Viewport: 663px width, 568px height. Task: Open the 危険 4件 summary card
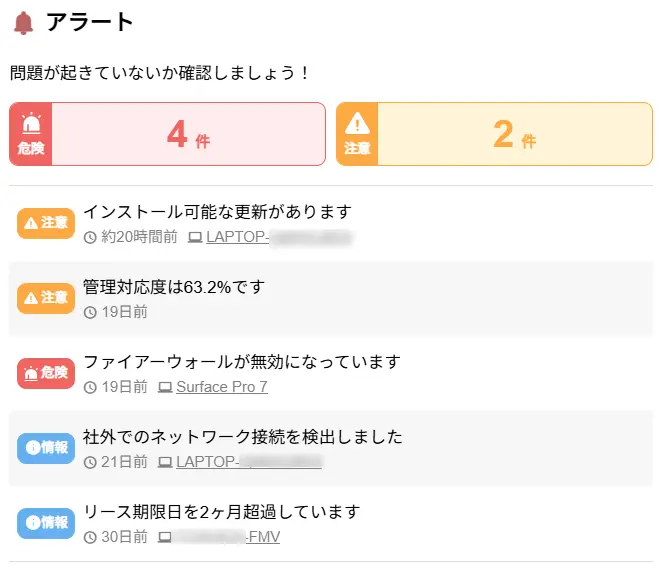pos(188,134)
